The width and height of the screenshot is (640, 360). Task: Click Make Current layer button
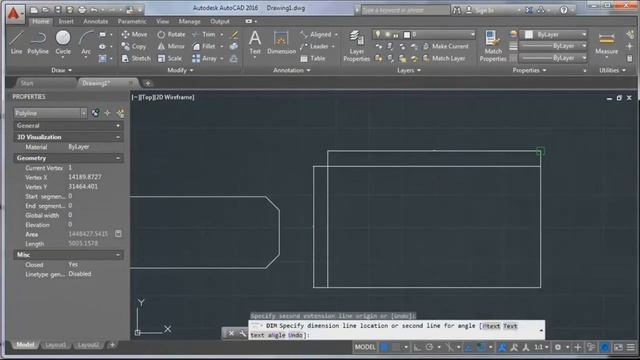point(446,47)
